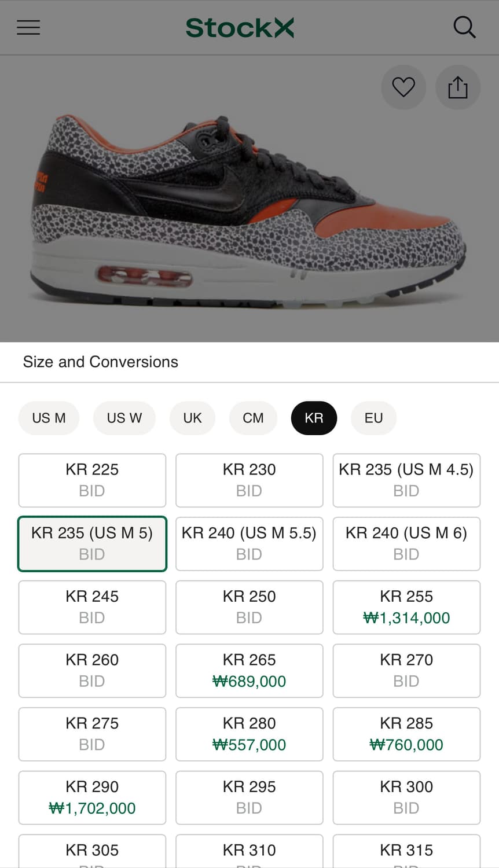Open the hamburger menu
Viewport: 499px width, 868px height.
coord(28,27)
